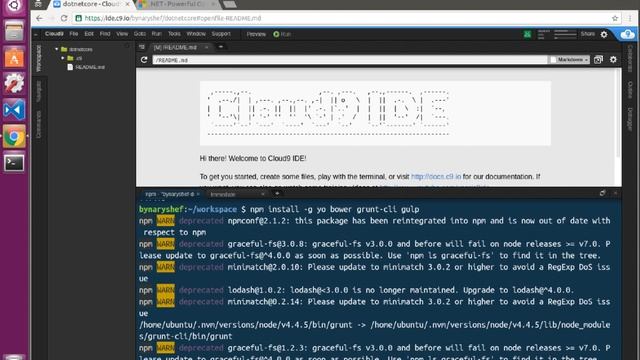
Task: Open the Workspace side panel tab
Action: [39, 58]
